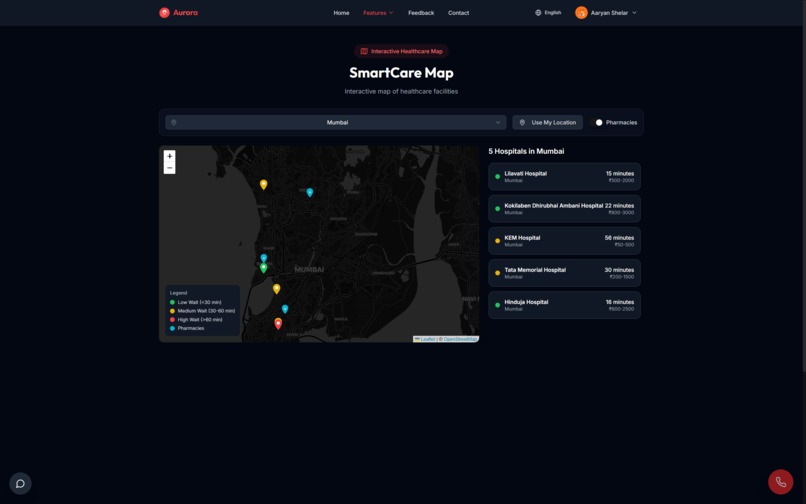
Task: Open the Kokilaben Dhirubhai Ambani Hospital card
Action: click(x=564, y=209)
